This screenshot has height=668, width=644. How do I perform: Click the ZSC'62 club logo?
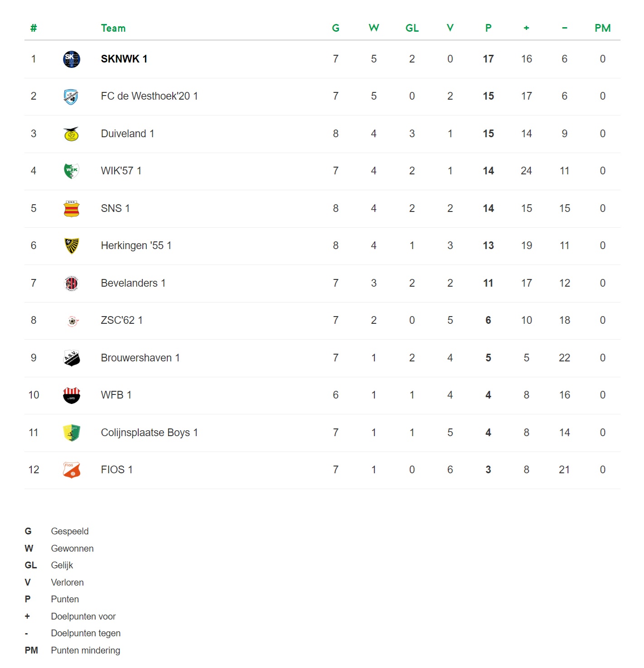coord(73,321)
